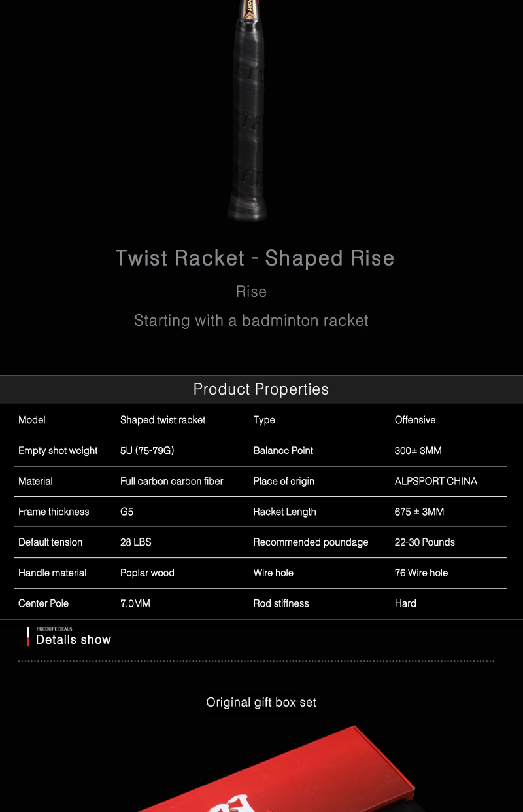Click the 22-30 Pounds recommended poundage

[x=424, y=542]
